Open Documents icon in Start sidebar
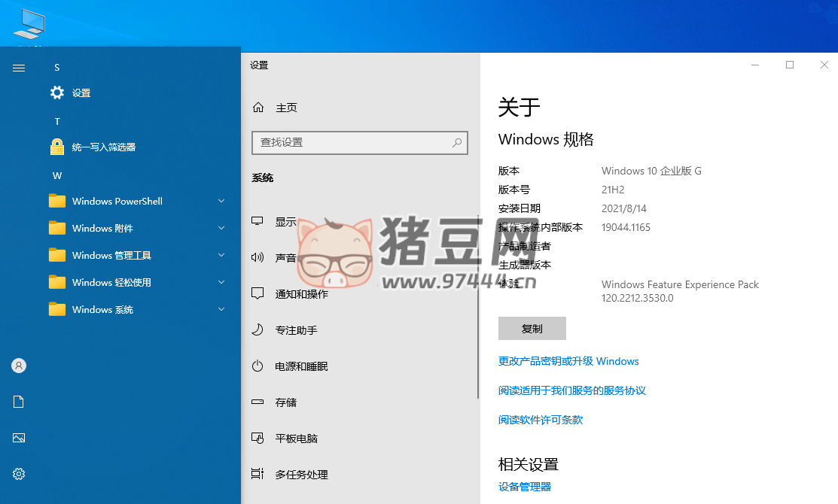 19,402
